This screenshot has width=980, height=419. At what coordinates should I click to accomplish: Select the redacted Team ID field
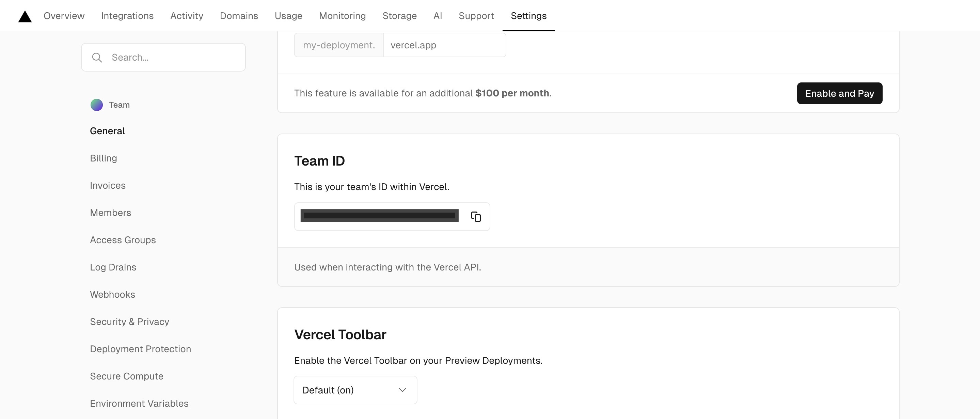tap(379, 216)
